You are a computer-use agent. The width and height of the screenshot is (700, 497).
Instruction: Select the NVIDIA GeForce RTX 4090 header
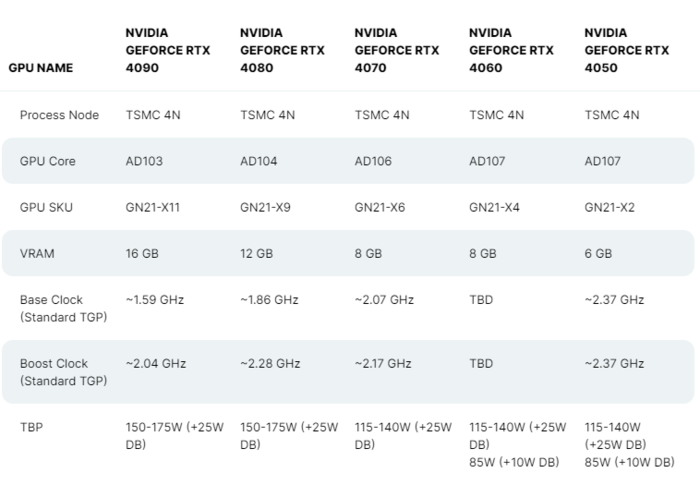(167, 50)
